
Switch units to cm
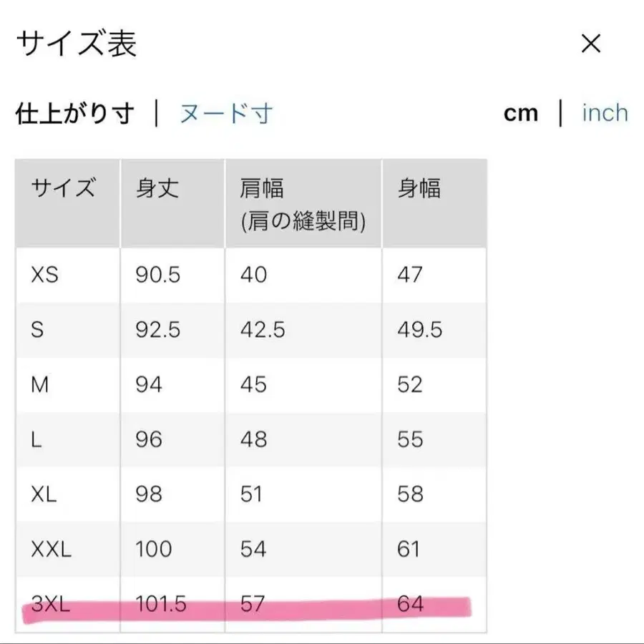521,113
